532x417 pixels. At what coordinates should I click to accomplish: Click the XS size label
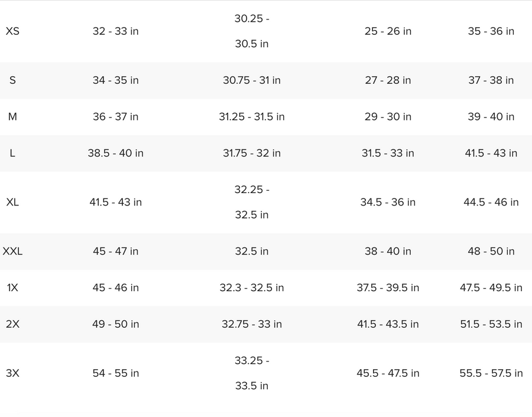(12, 31)
